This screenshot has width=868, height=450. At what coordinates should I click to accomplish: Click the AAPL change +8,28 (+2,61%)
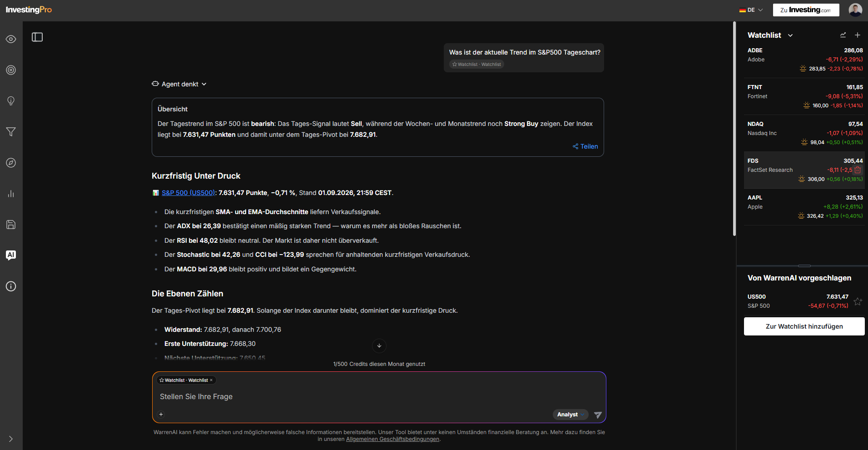pyautogui.click(x=843, y=207)
